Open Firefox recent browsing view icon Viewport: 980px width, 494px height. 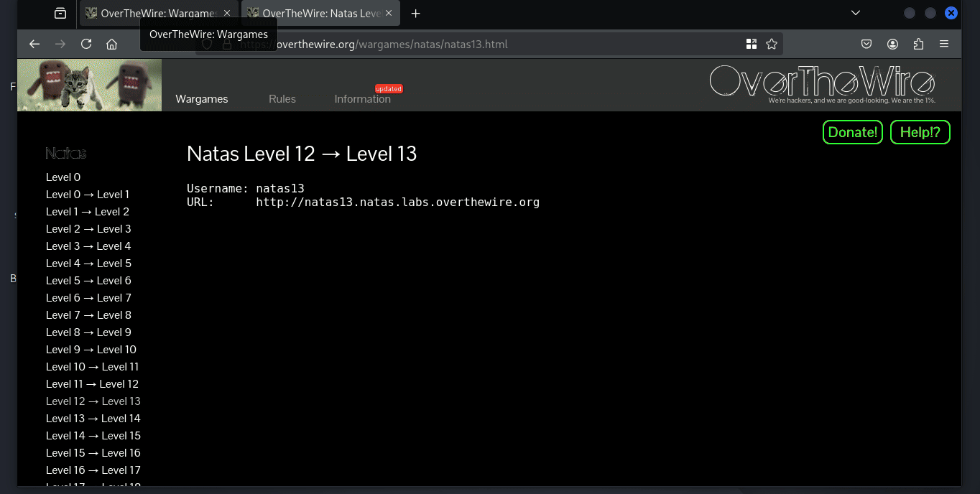pyautogui.click(x=60, y=13)
